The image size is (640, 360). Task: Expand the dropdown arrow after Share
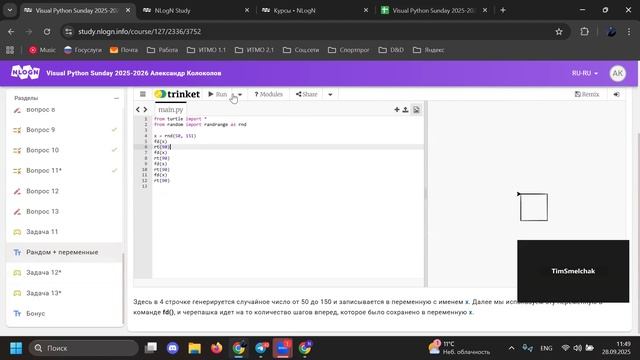[330, 94]
